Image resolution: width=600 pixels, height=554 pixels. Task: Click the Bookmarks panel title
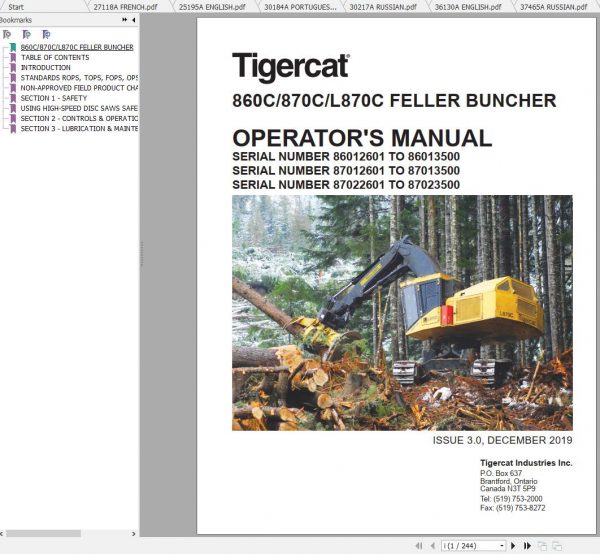(x=16, y=20)
